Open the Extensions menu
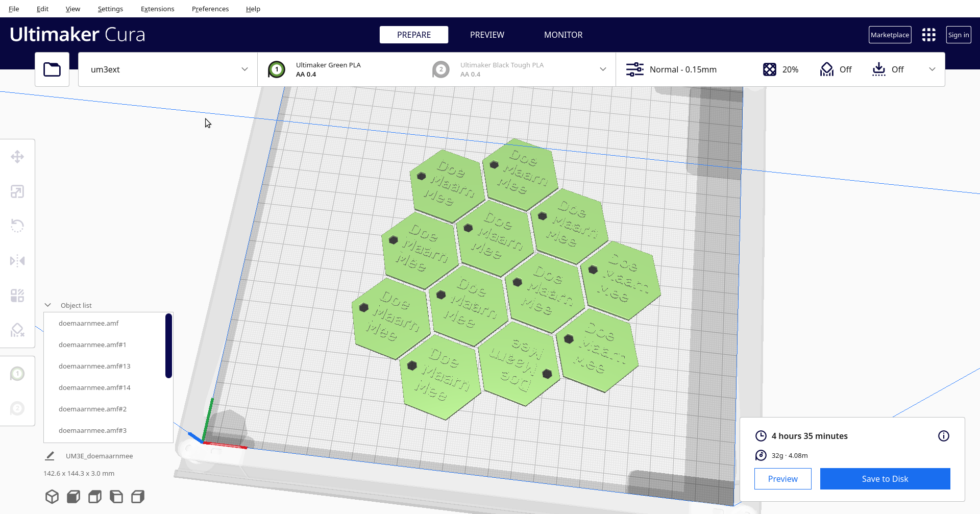This screenshot has width=980, height=514. (x=157, y=9)
